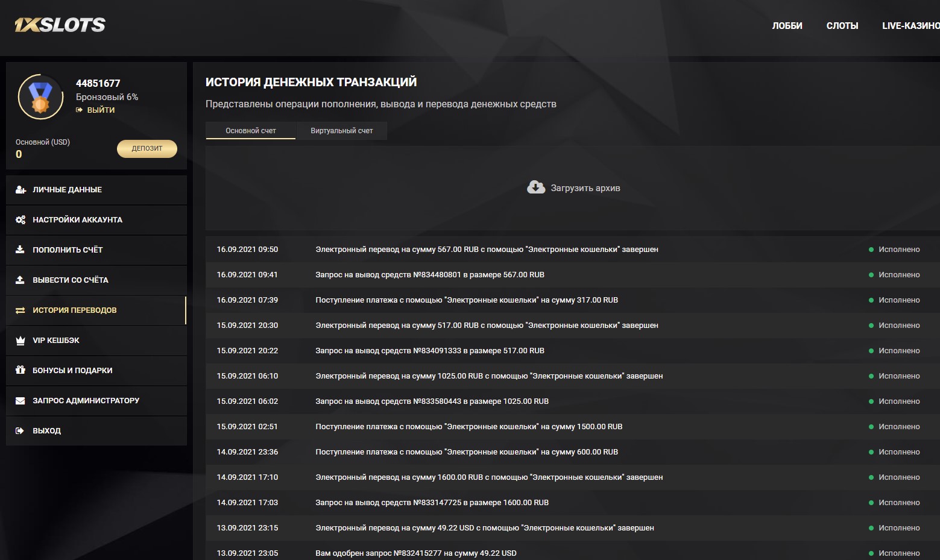The width and height of the screenshot is (940, 560).
Task: Select the Основной счет tab
Action: pos(251,131)
